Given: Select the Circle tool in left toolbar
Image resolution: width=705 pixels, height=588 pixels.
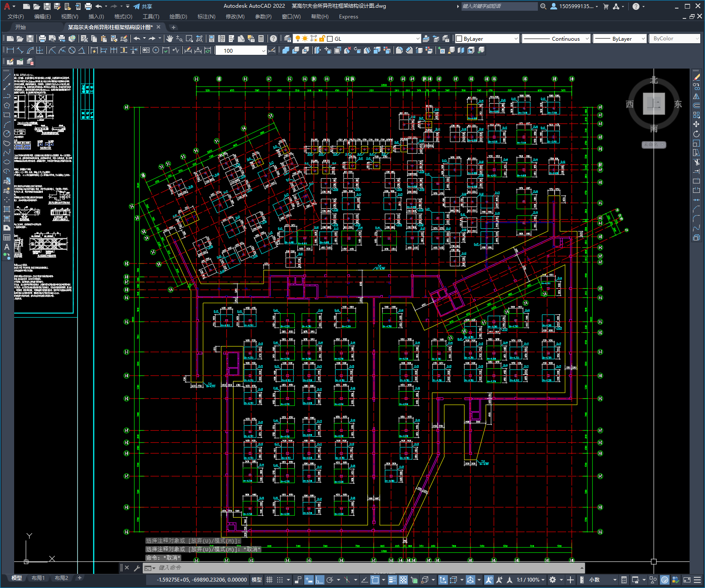Looking at the screenshot, I should point(7,134).
